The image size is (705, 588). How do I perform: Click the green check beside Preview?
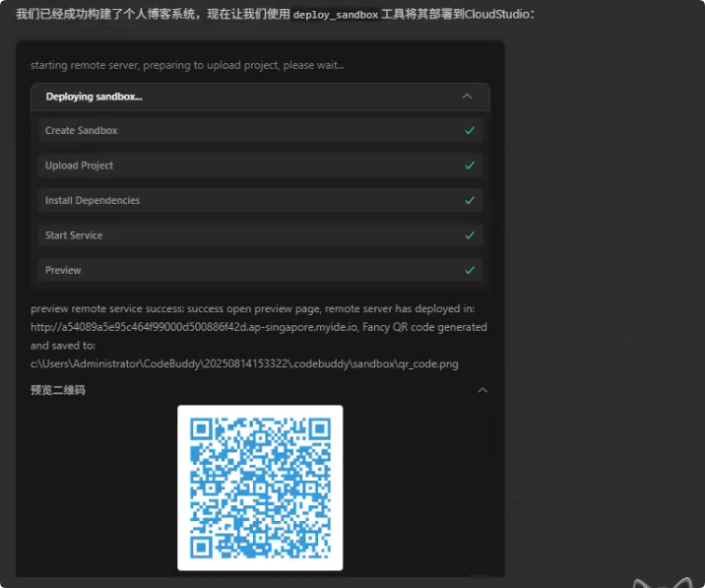point(470,270)
